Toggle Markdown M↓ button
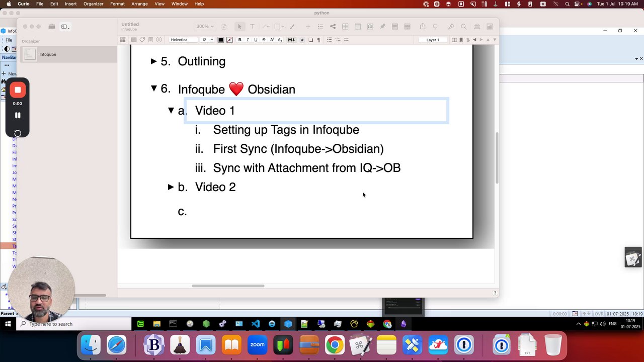 point(291,40)
